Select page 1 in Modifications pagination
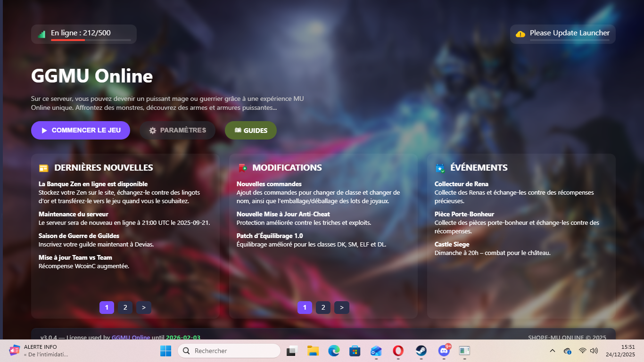This screenshot has width=644, height=362. coord(305,307)
